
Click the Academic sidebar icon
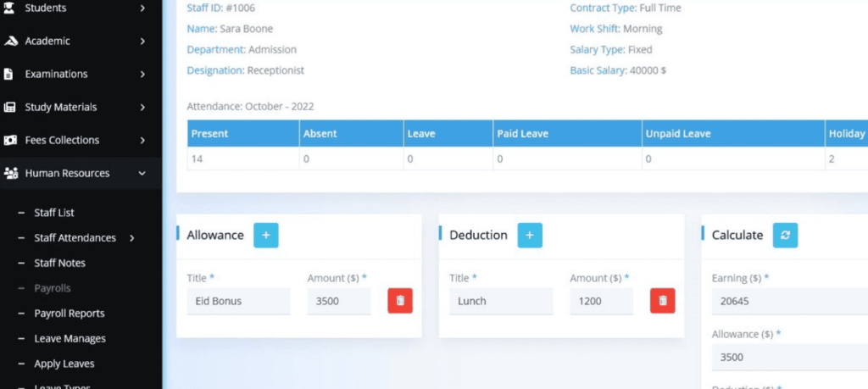10,41
